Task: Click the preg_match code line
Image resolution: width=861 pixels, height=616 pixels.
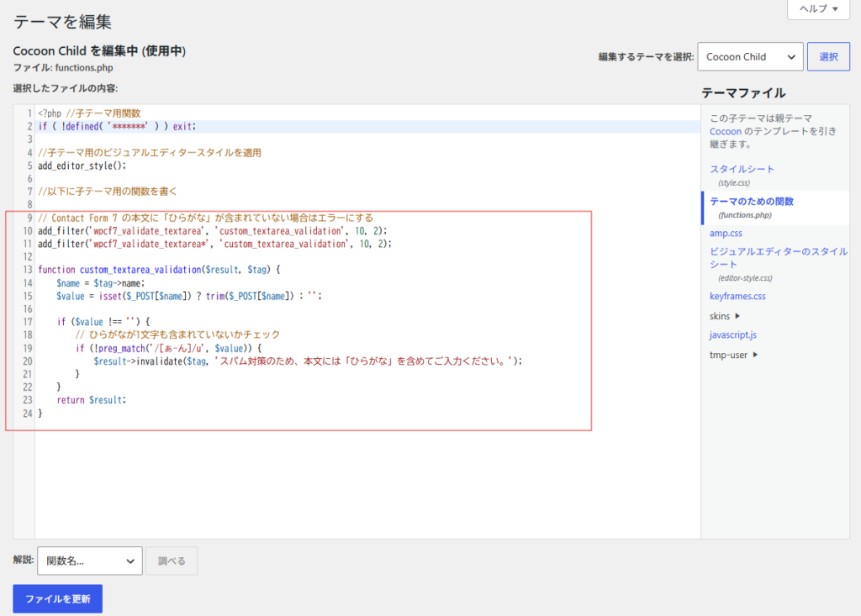Action: pos(168,349)
